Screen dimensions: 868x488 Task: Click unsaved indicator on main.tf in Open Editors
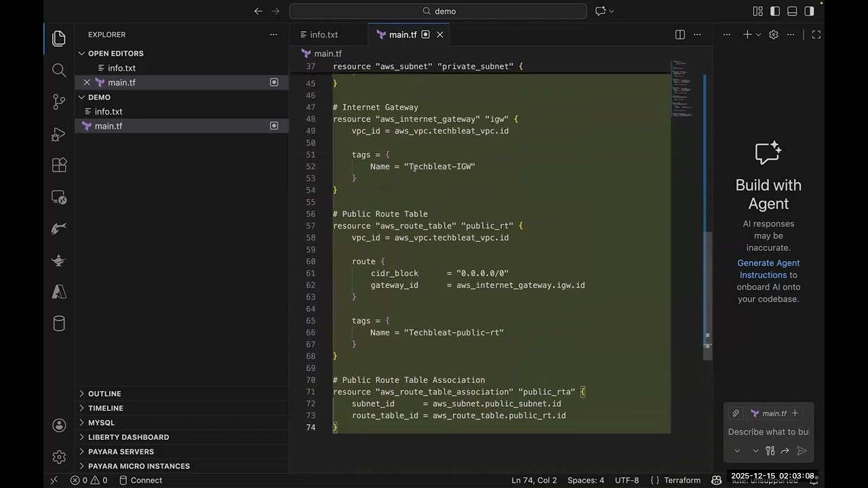coord(274,82)
